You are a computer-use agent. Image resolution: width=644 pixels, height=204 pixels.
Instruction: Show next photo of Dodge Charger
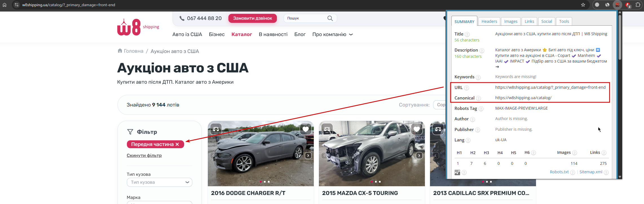click(x=308, y=156)
